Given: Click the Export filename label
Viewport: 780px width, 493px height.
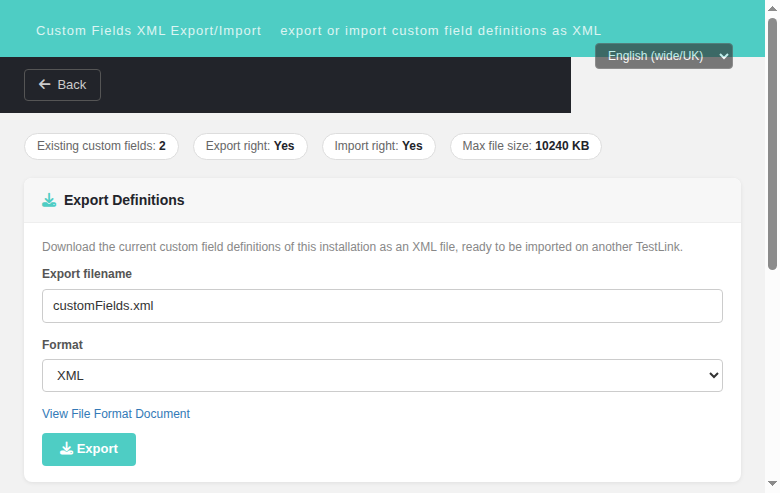Looking at the screenshot, I should [x=87, y=274].
